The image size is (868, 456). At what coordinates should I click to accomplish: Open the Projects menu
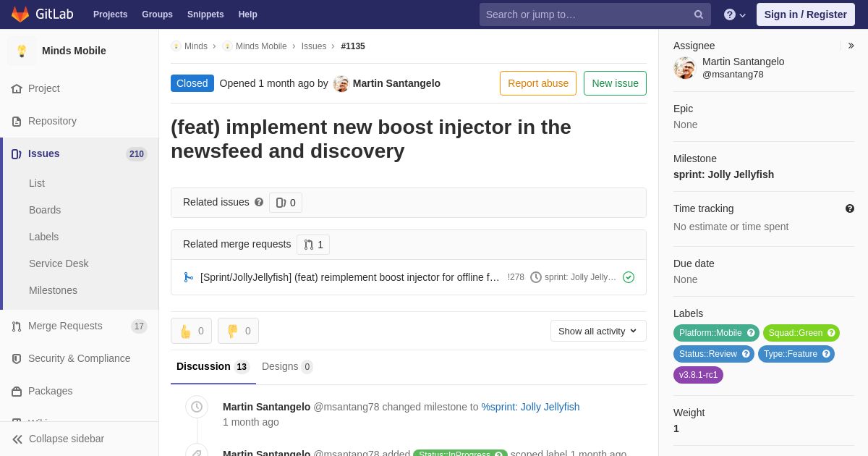point(110,14)
